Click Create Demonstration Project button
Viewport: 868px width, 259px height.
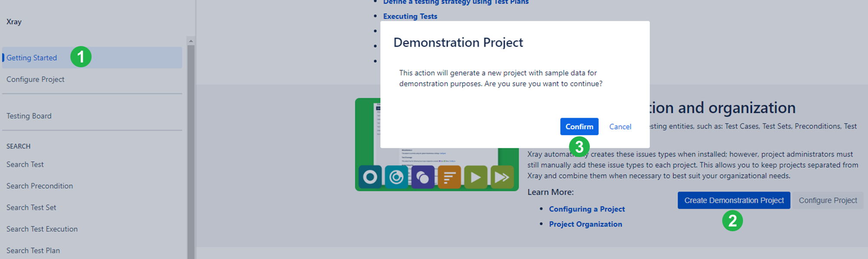point(734,200)
